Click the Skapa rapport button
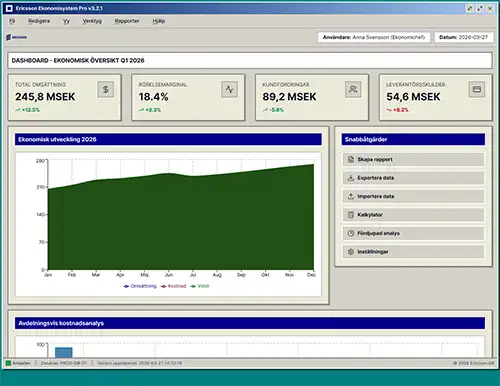Screen dimensions: 500x386 point(413,159)
